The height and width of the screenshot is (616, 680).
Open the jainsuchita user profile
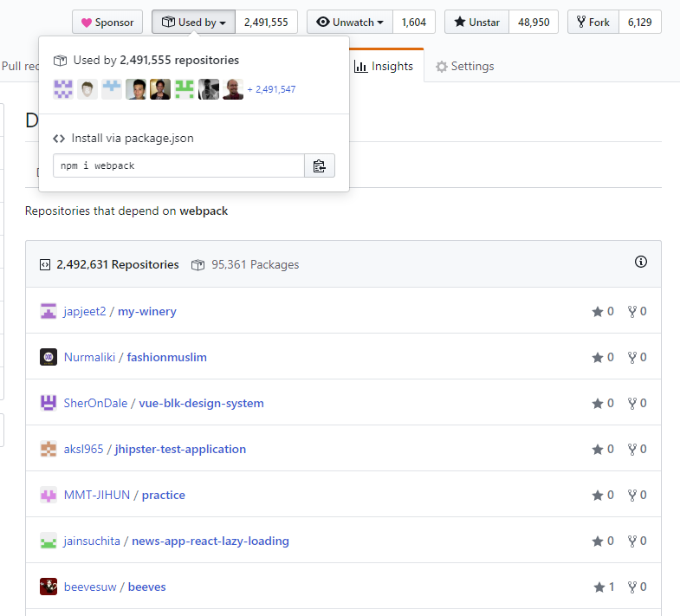92,541
